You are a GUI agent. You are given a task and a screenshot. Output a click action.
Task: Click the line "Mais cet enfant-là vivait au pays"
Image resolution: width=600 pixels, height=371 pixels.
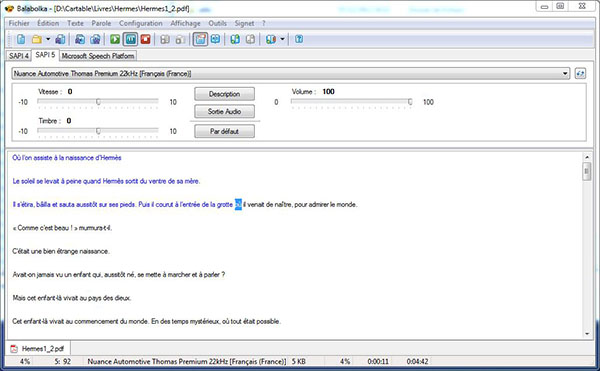click(x=72, y=298)
